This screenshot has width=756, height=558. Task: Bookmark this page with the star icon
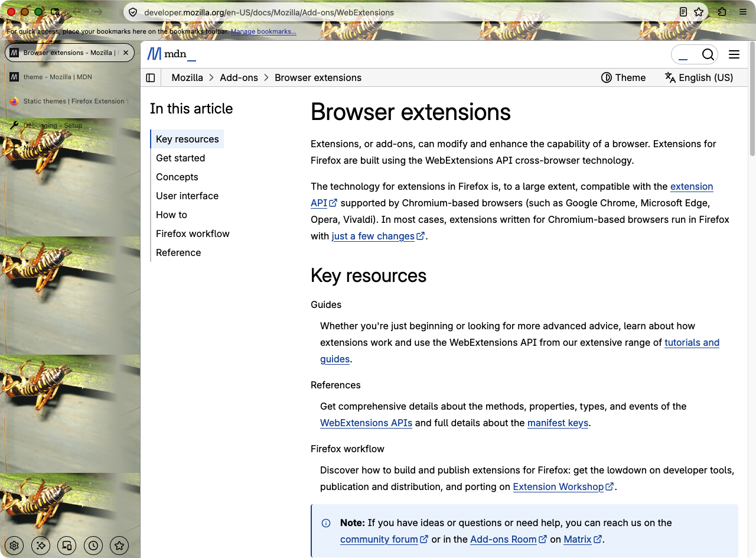(699, 12)
